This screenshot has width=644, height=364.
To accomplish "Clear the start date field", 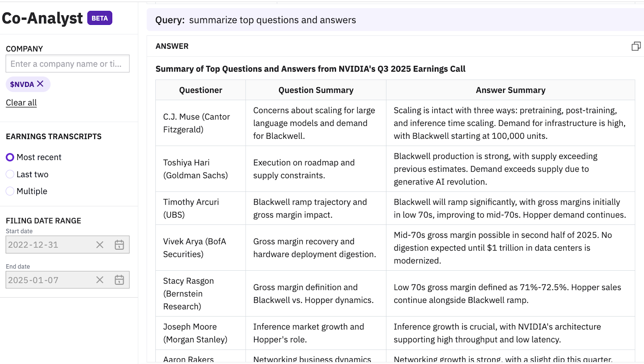I will pos(100,245).
